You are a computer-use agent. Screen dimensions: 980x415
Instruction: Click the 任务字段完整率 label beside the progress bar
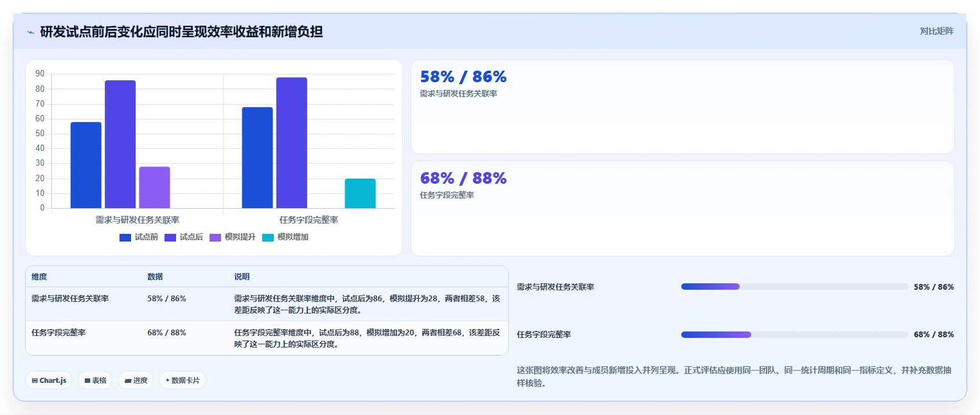[x=544, y=335]
